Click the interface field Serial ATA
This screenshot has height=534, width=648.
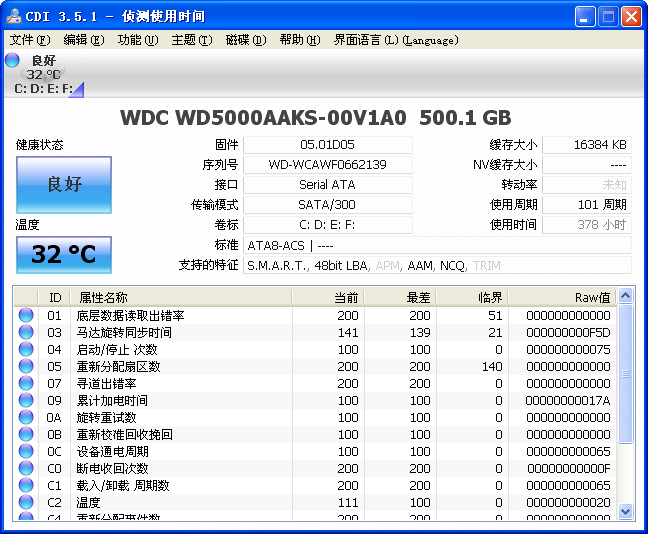pos(328,184)
